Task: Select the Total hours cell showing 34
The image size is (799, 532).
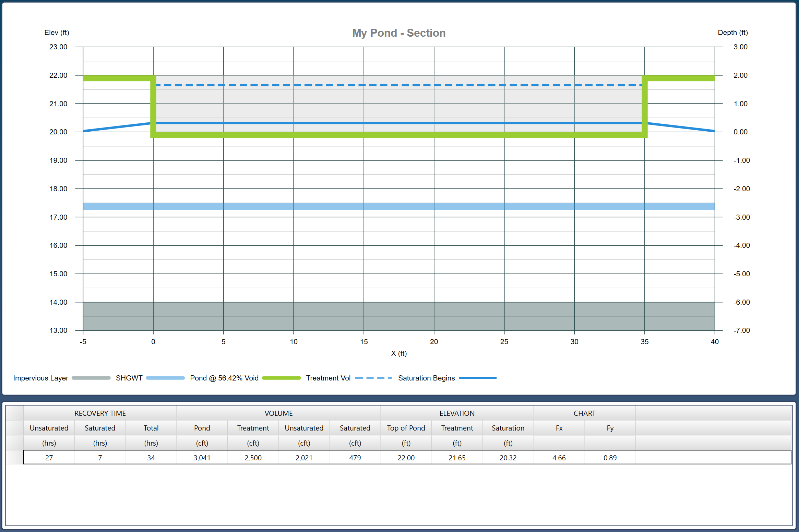Action: click(151, 458)
